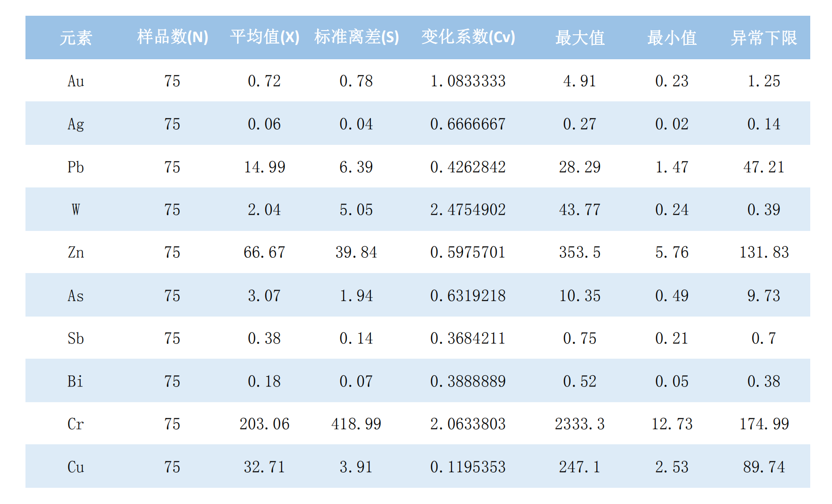This screenshot has width=832, height=504.
Task: Click the sample count 75 in Cu row
Action: click(x=172, y=467)
